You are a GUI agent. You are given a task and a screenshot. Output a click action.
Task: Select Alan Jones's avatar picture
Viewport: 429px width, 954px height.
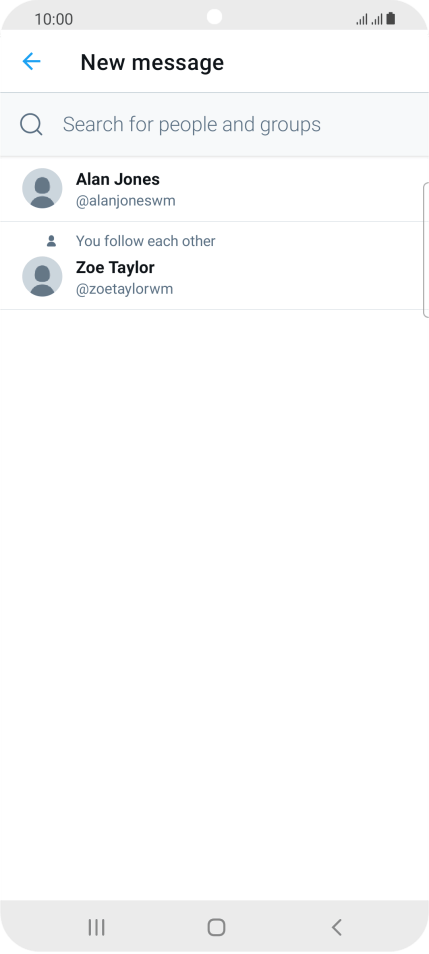[x=42, y=189]
